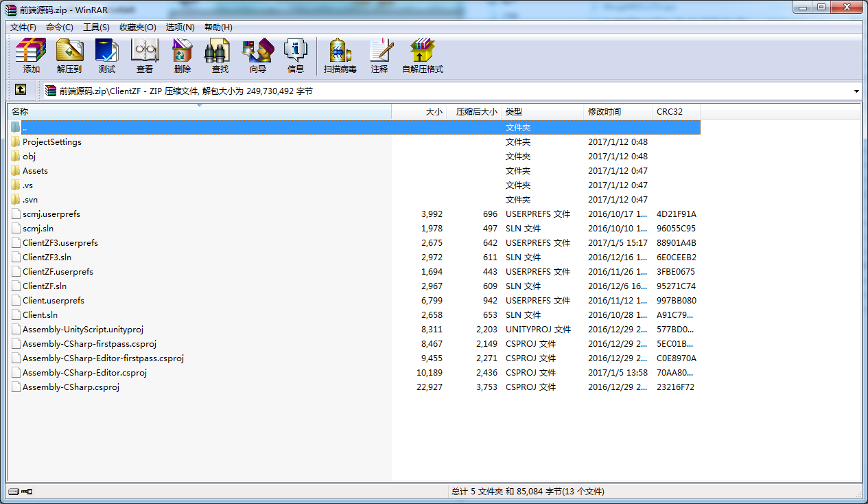Screen dimensions: 868x504
Task: Click status bar total files summary
Action: (x=528, y=492)
